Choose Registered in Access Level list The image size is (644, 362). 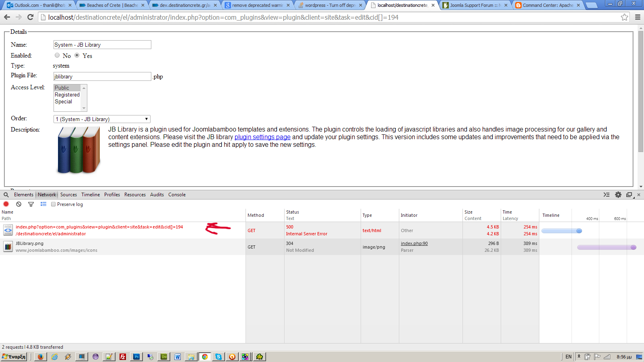click(67, 95)
